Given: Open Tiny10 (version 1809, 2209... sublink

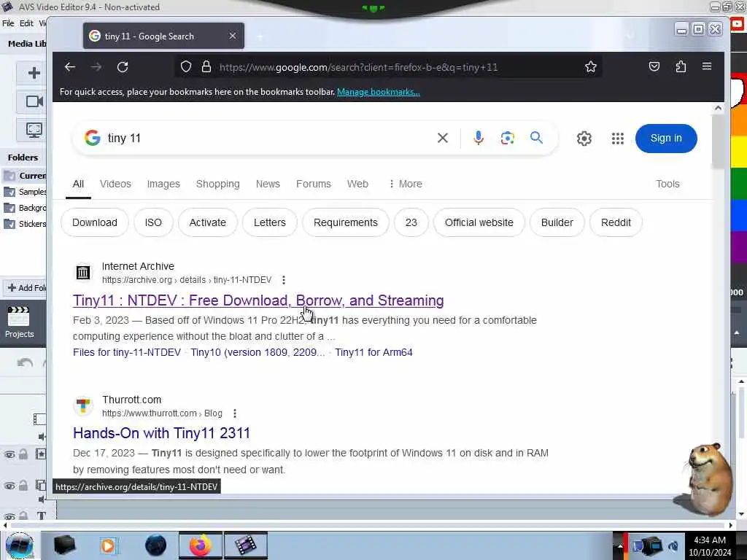Looking at the screenshot, I should point(258,352).
